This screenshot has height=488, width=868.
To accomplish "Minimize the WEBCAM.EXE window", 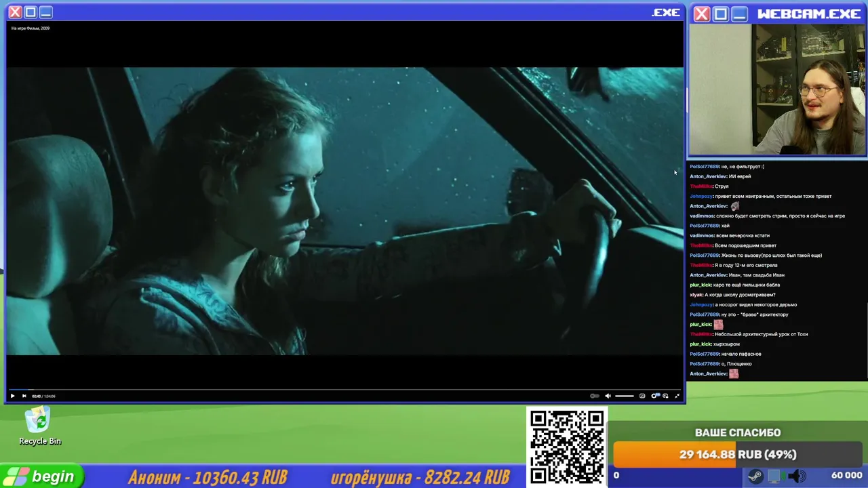I will pos(740,14).
